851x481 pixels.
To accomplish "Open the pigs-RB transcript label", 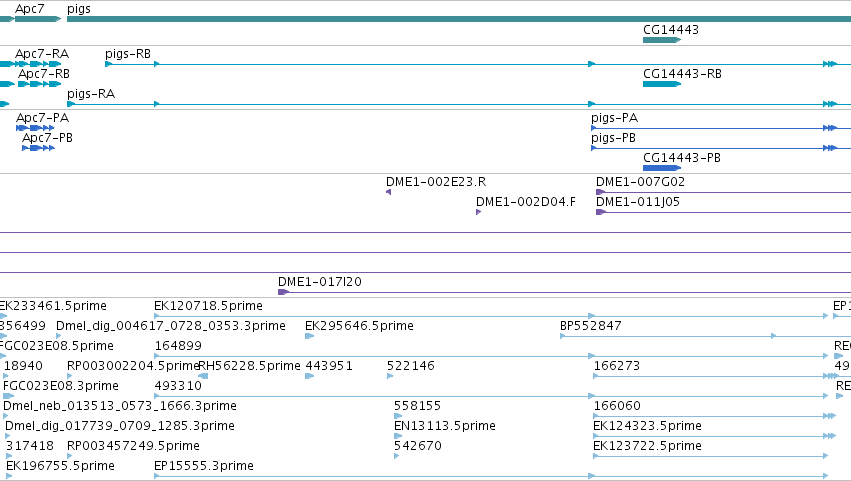I will (128, 54).
